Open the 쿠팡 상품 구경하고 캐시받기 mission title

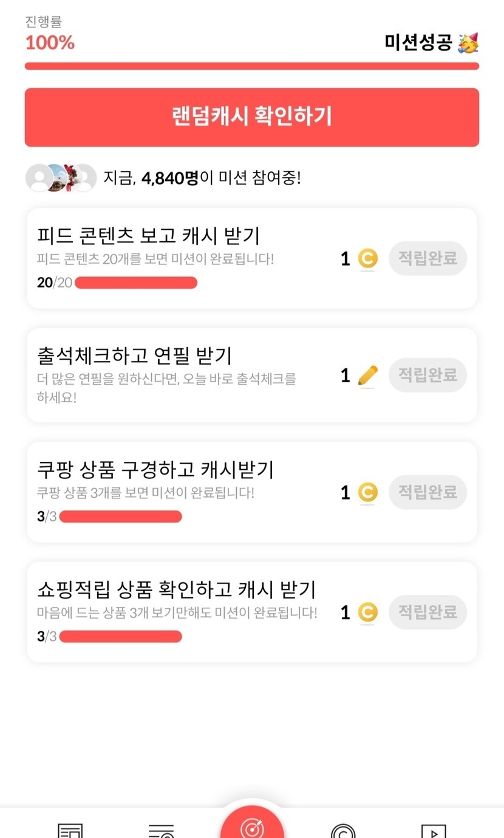tap(155, 470)
